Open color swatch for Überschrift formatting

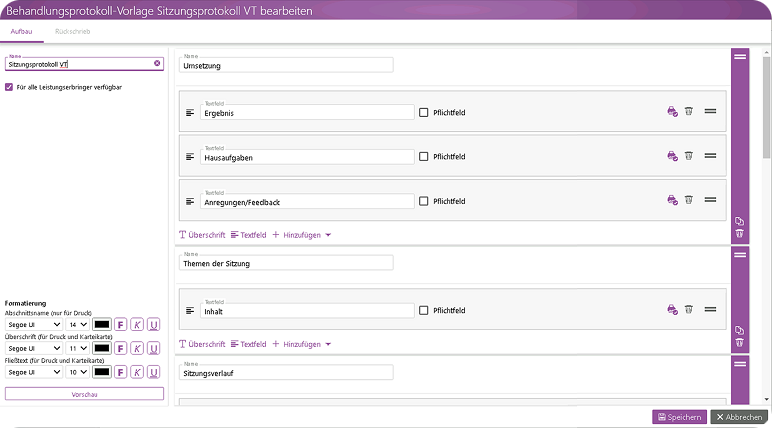click(101, 348)
